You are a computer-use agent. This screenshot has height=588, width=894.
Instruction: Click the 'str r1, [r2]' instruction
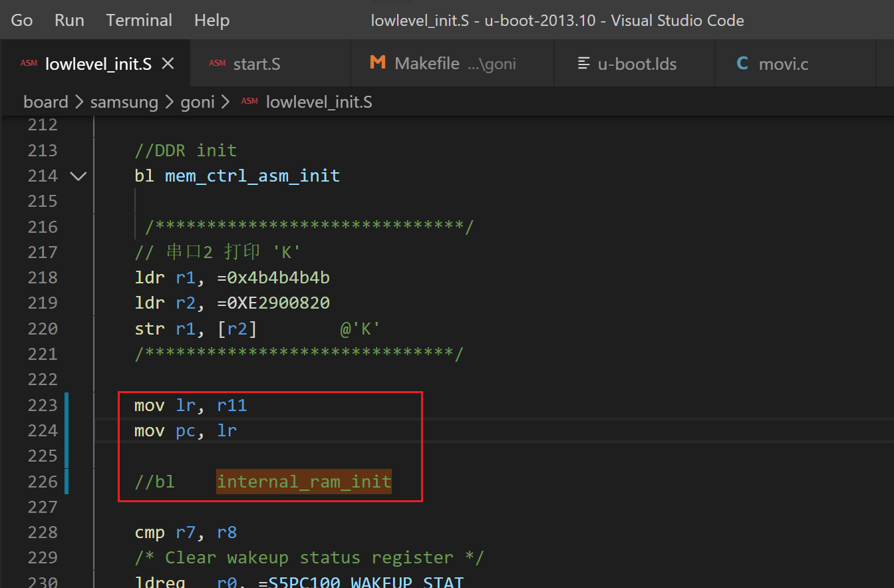[196, 329]
